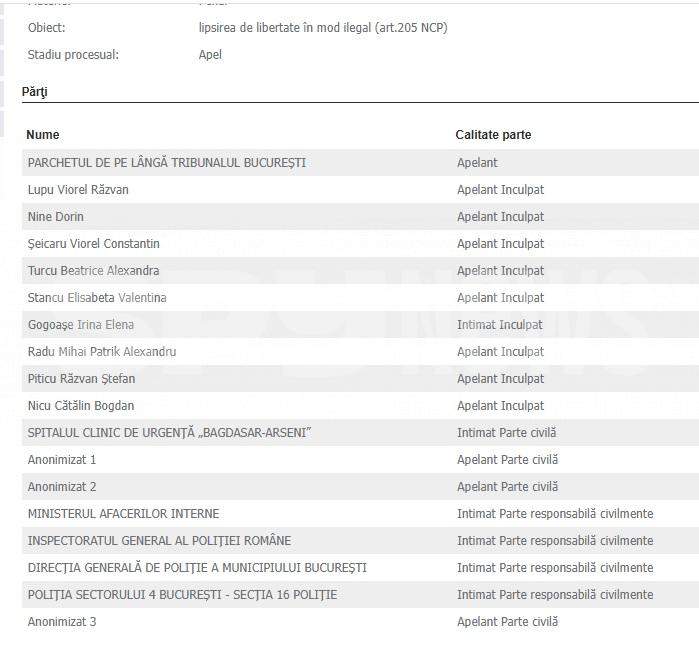The width and height of the screenshot is (699, 645).
Task: Select Inspectoratul General al Poliției Române
Action: click(159, 541)
